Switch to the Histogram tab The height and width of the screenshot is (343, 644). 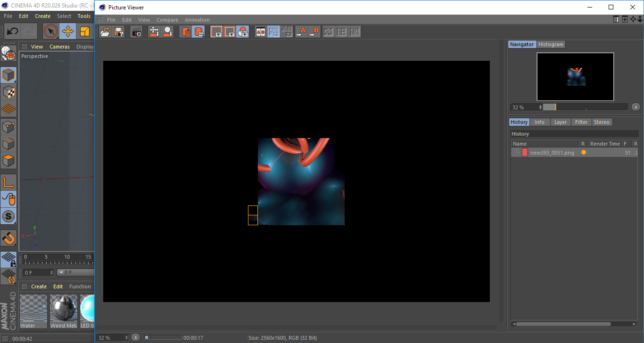(551, 44)
